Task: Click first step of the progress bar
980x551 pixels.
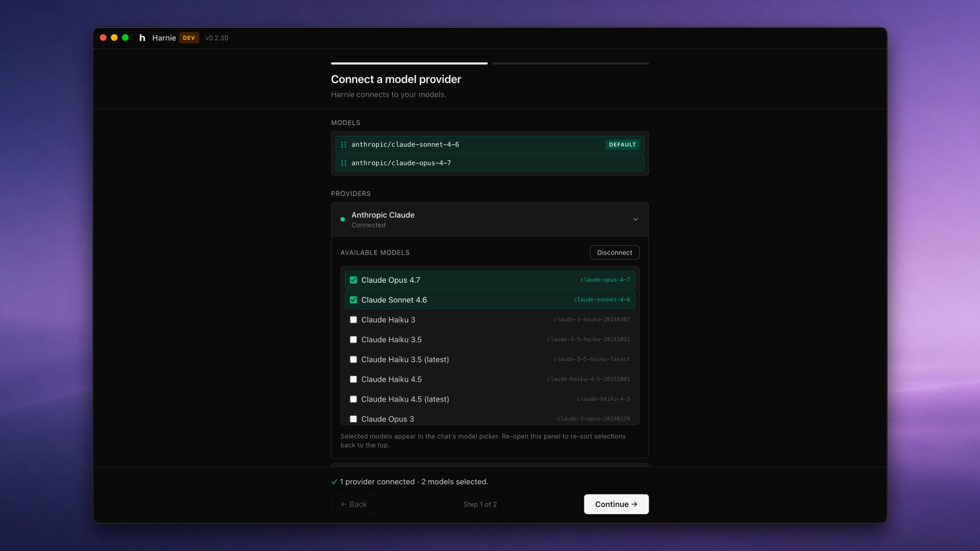Action: (x=409, y=63)
